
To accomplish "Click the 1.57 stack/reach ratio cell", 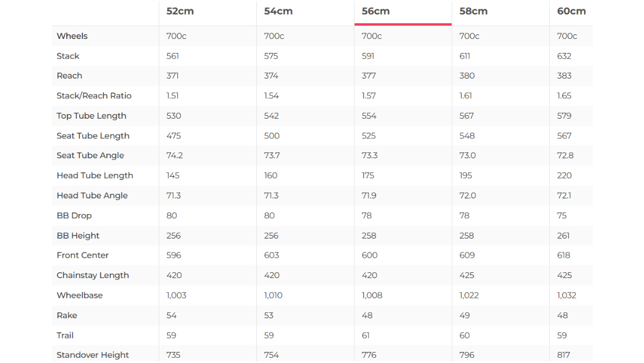I will click(x=368, y=96).
